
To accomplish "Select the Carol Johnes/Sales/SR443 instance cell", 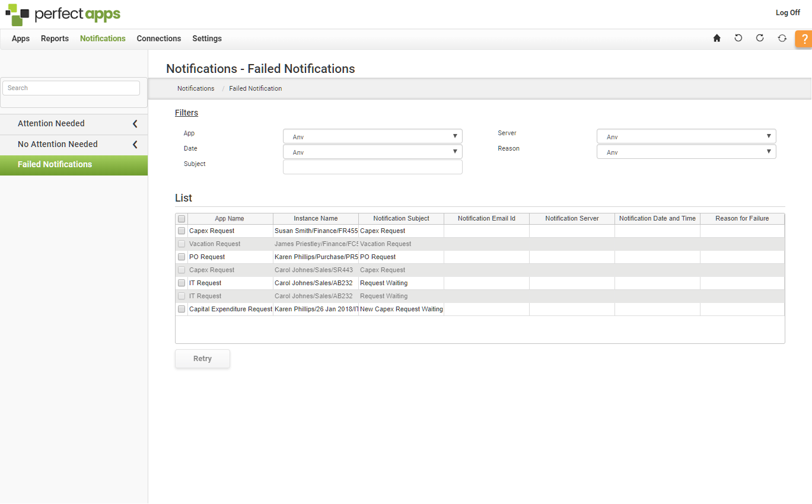I will tap(316, 270).
